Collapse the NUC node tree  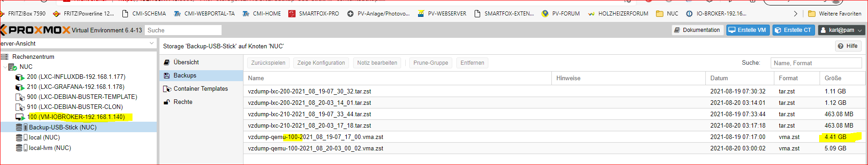(5, 67)
